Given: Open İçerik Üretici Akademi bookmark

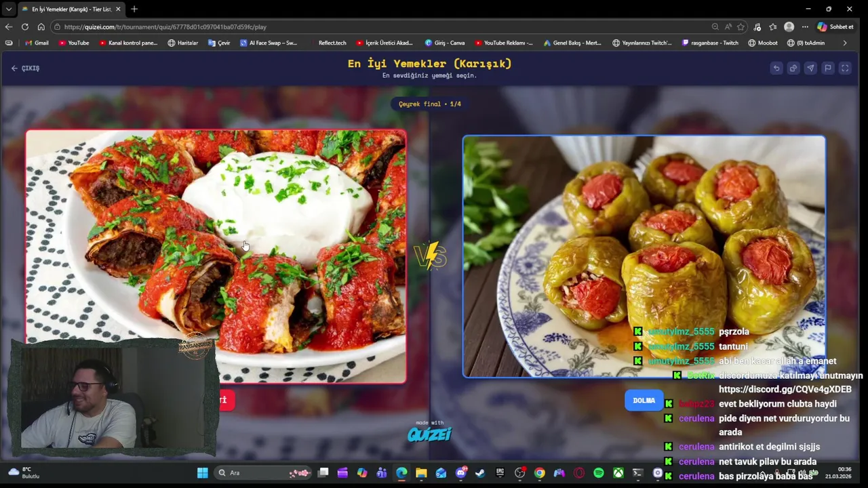Looking at the screenshot, I should pyautogui.click(x=384, y=43).
